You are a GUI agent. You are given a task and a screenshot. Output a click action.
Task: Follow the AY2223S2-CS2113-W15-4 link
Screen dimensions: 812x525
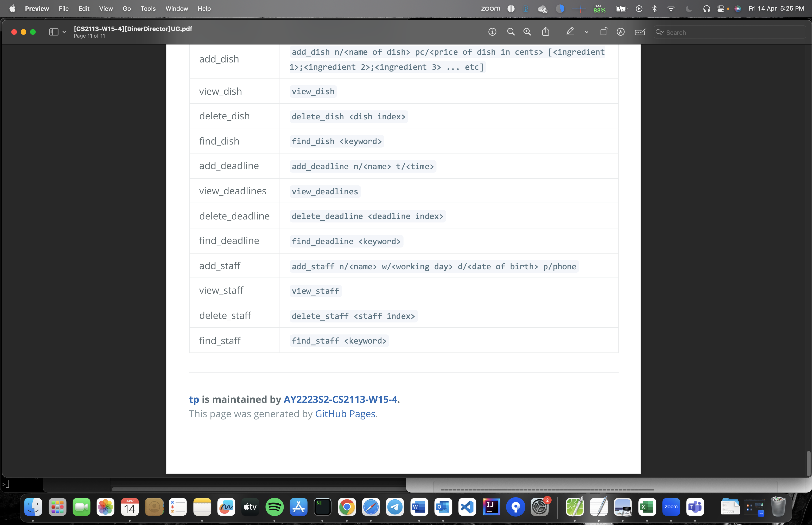click(340, 399)
